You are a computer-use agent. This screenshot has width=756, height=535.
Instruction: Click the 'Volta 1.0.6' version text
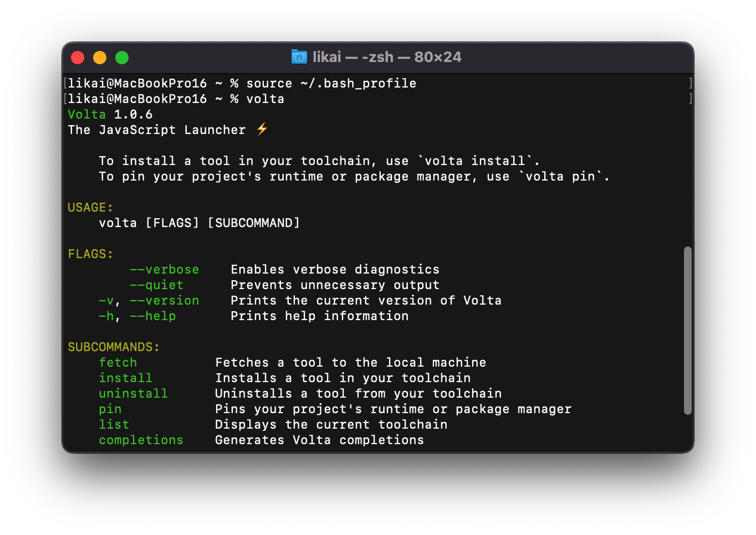[x=110, y=114]
